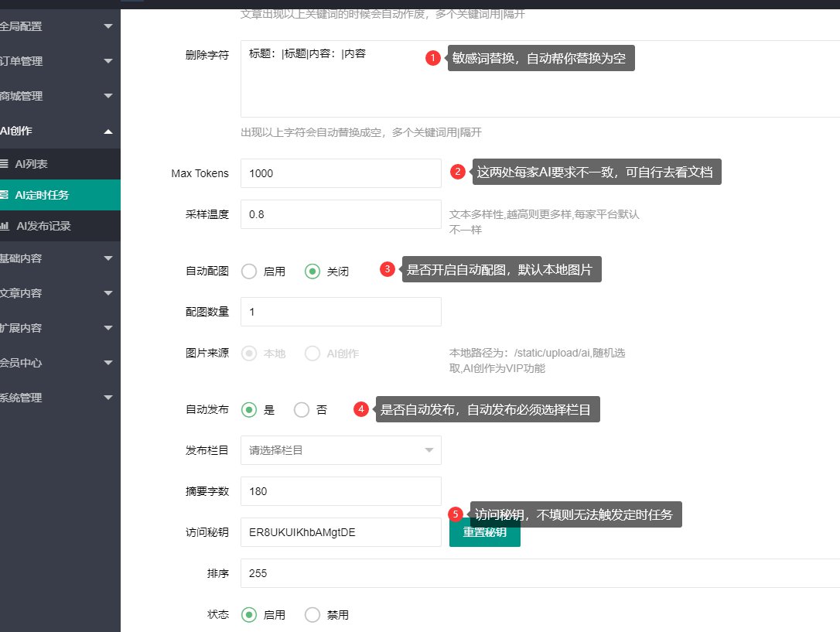Click the 文章内容 sidebar label
Image resolution: width=840 pixels, height=632 pixels.
[x=21, y=293]
